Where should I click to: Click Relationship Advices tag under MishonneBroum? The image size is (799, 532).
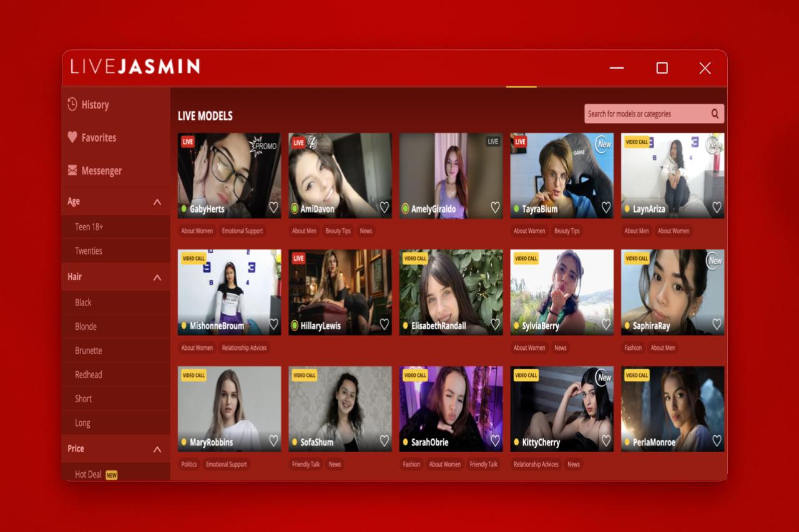click(x=244, y=347)
